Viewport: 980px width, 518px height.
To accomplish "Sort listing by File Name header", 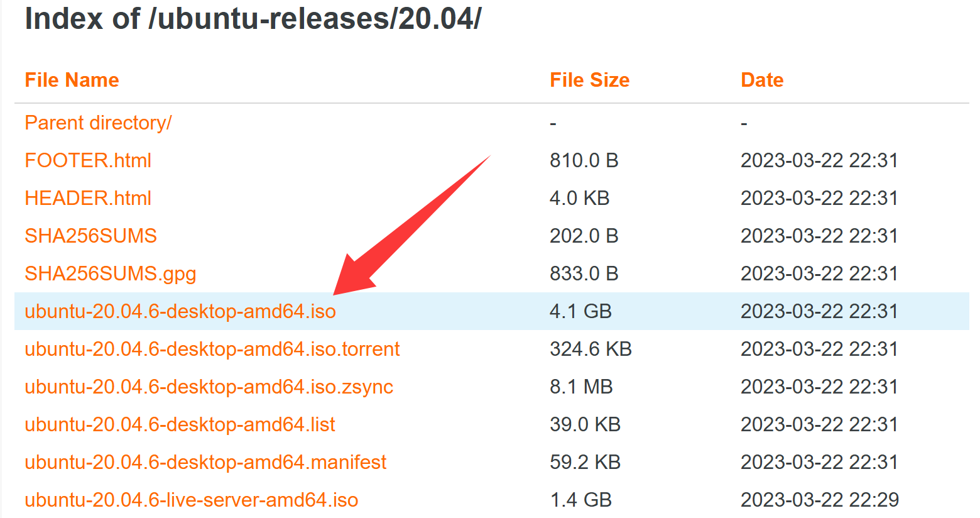I will coord(72,80).
